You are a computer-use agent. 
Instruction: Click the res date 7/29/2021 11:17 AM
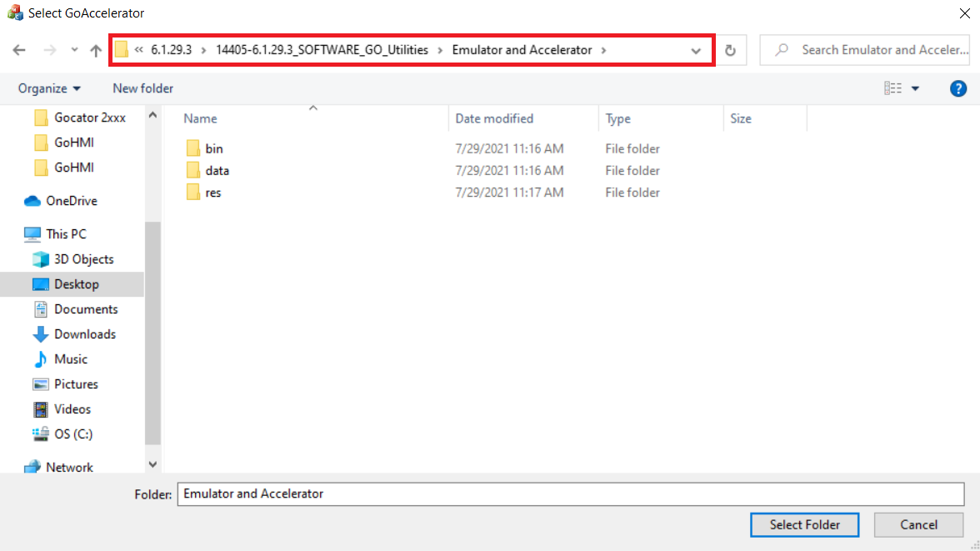509,193
